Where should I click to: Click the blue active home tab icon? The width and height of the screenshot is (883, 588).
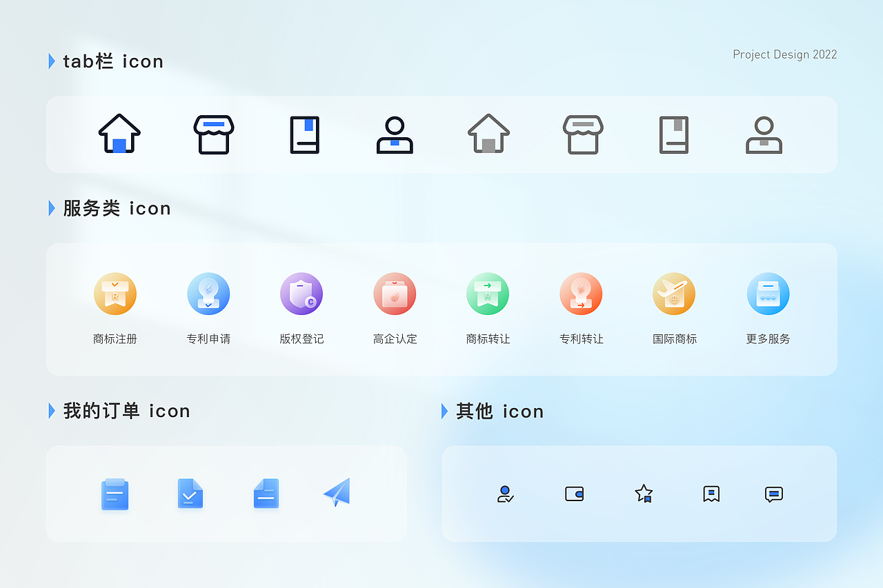119,134
